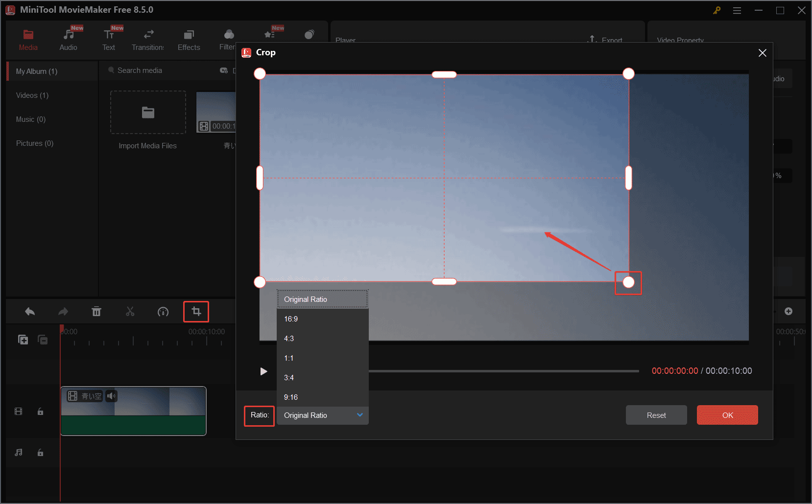The width and height of the screenshot is (812, 504).
Task: Open the speed controller icon
Action: 163,311
